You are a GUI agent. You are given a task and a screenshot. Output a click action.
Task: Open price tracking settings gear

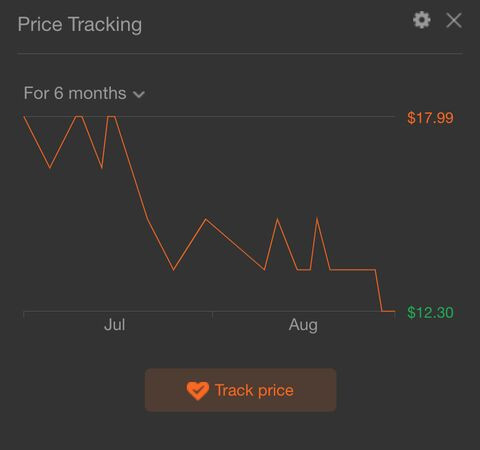tap(422, 20)
